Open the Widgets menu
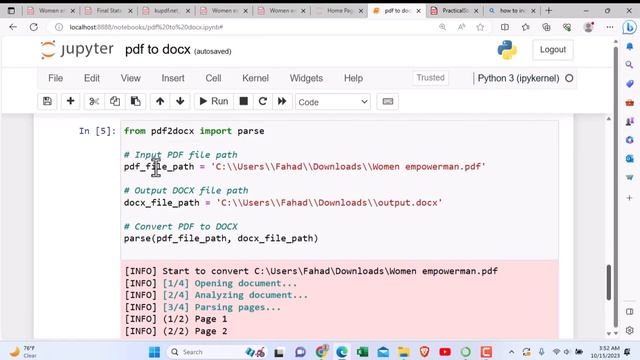 coord(306,78)
